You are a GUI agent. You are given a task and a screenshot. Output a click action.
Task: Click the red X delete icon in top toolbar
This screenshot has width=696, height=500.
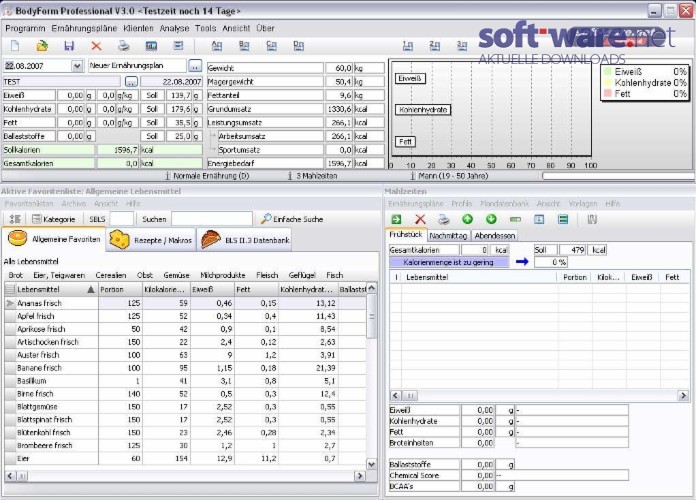click(x=96, y=45)
